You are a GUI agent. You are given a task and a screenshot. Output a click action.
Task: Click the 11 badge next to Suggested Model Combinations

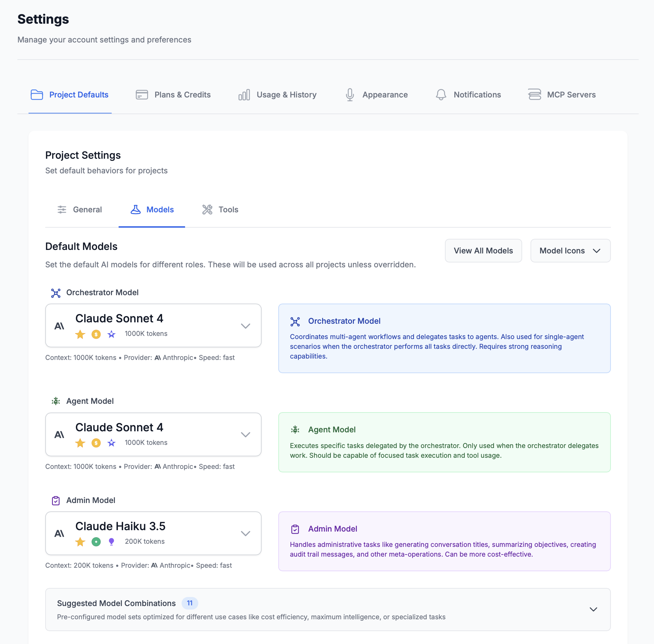pos(190,603)
